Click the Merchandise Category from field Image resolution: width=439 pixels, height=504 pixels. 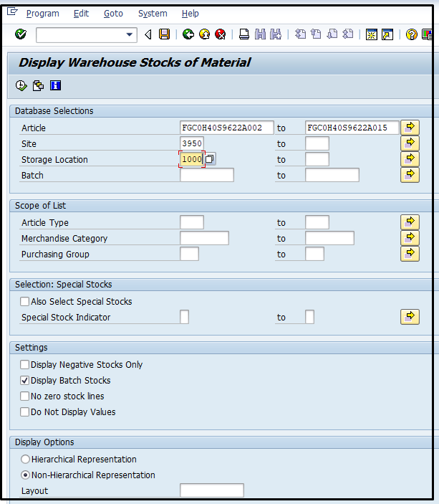[204, 238]
